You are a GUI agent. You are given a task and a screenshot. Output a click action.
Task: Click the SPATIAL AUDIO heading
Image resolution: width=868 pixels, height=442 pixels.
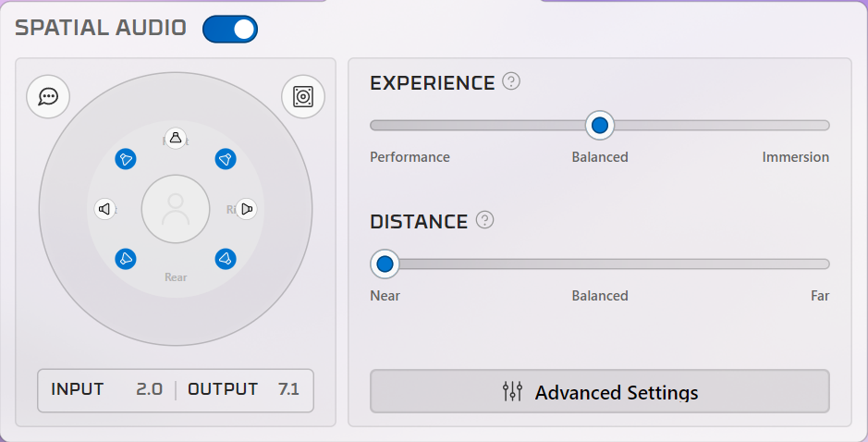click(101, 28)
